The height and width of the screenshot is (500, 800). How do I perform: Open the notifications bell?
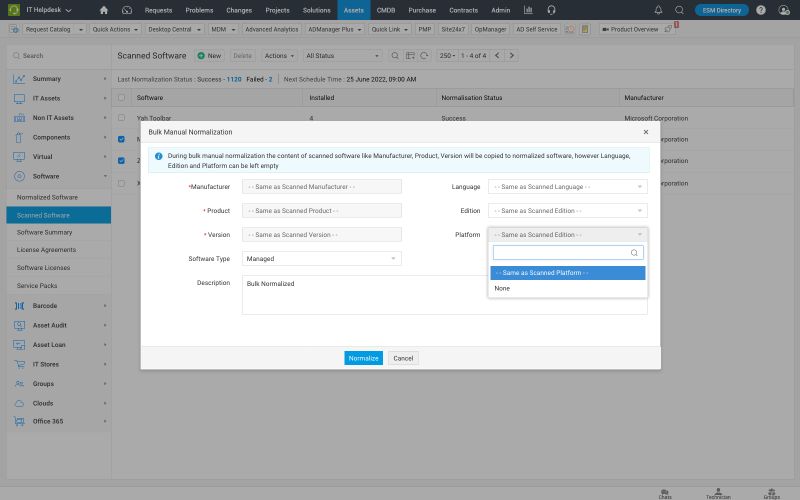point(658,10)
